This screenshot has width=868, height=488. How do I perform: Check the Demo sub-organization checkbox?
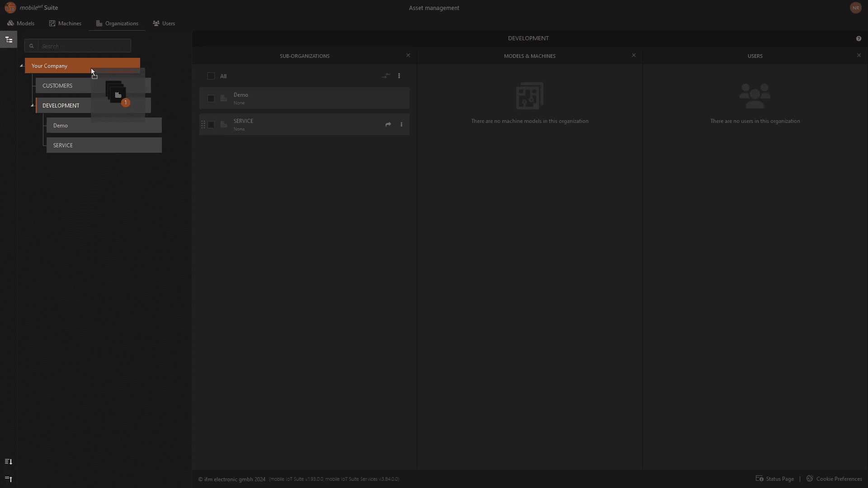point(211,99)
